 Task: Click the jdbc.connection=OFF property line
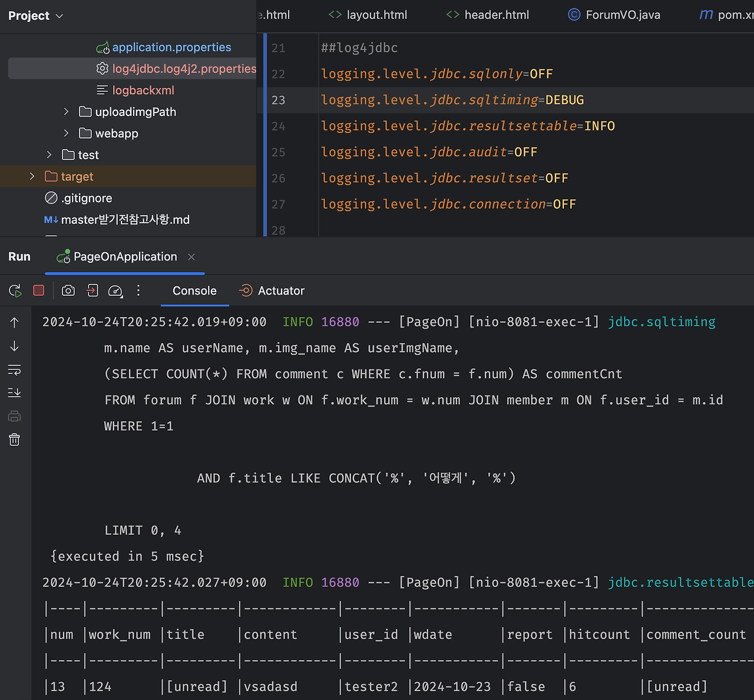pos(448,204)
